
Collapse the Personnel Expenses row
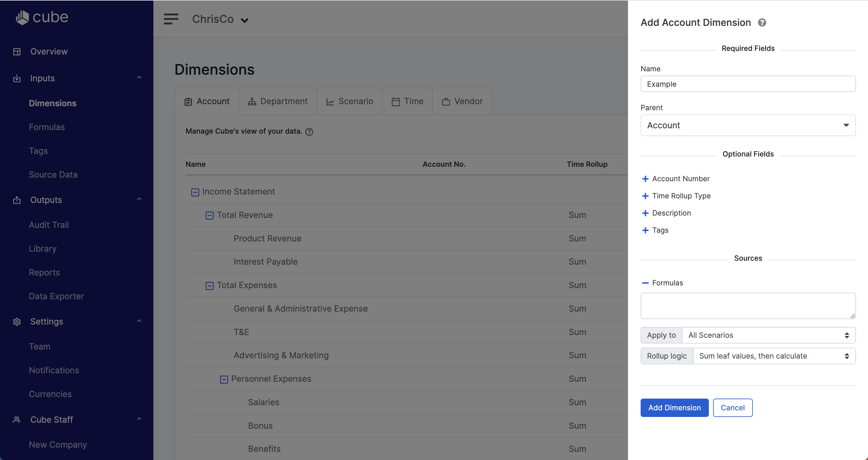224,380
